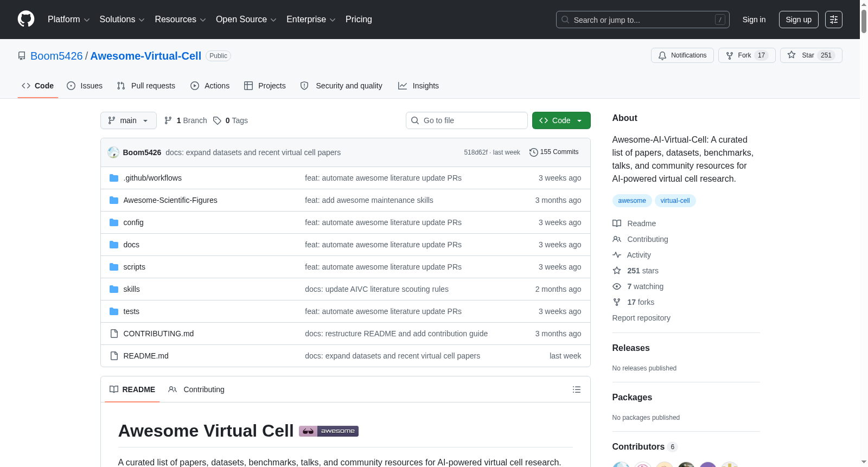Screen dimensions: 868x467
Task: Click the branch icon beside 1 Branch
Action: tap(168, 120)
